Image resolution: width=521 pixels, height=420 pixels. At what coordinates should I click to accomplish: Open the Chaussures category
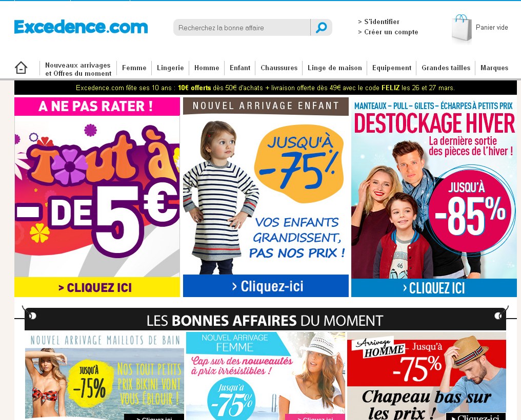pyautogui.click(x=279, y=68)
